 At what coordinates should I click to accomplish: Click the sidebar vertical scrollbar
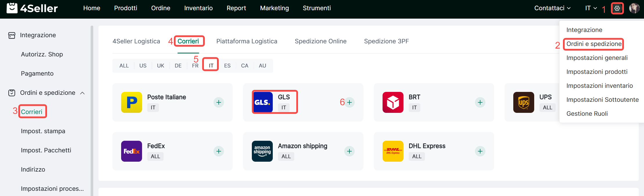point(92,111)
